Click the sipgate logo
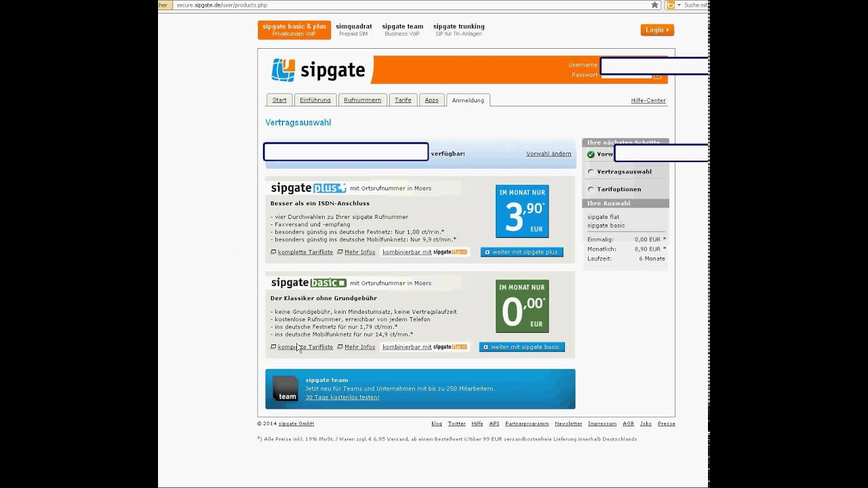The width and height of the screenshot is (868, 488). pyautogui.click(x=318, y=70)
